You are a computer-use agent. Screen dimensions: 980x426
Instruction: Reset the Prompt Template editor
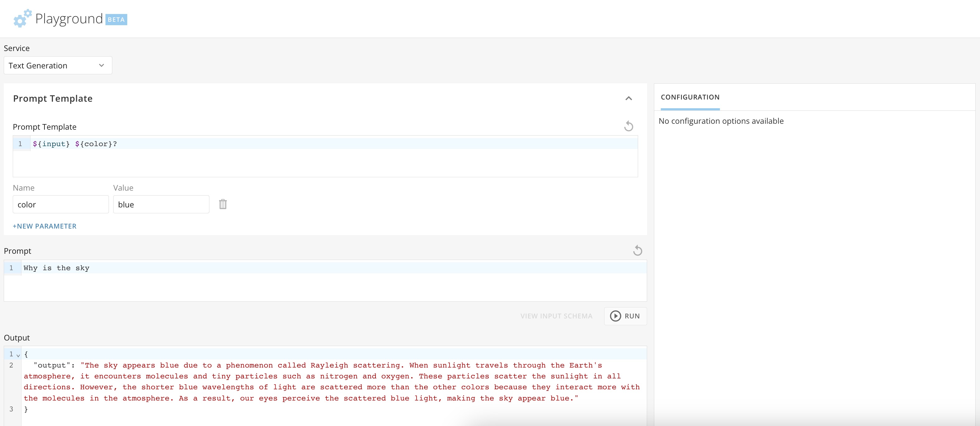(x=628, y=126)
